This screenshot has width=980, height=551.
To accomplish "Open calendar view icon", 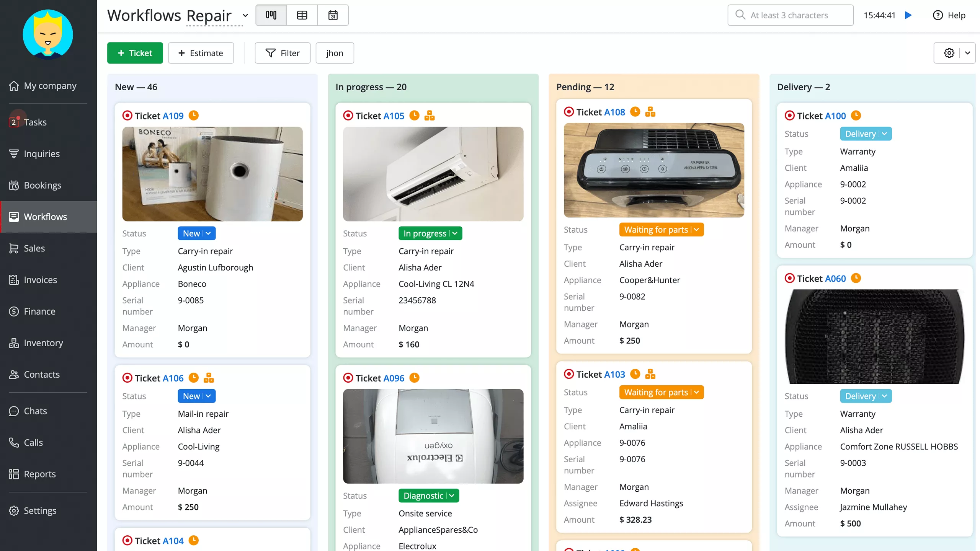I will pyautogui.click(x=333, y=15).
